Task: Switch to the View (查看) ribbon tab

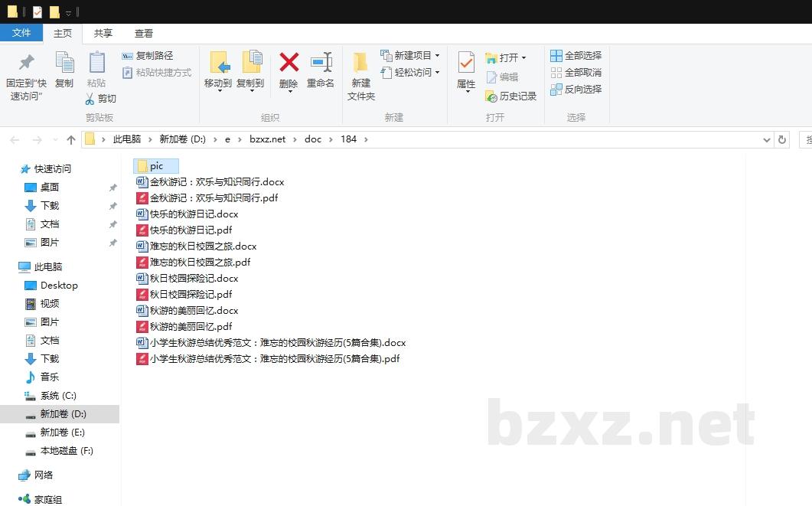Action: click(x=144, y=33)
